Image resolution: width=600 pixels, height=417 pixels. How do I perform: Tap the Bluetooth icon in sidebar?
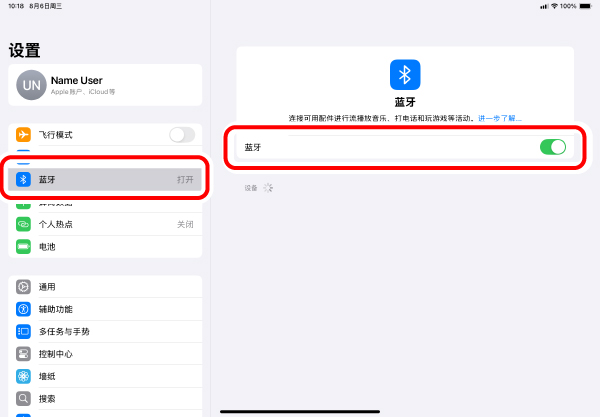(x=24, y=180)
